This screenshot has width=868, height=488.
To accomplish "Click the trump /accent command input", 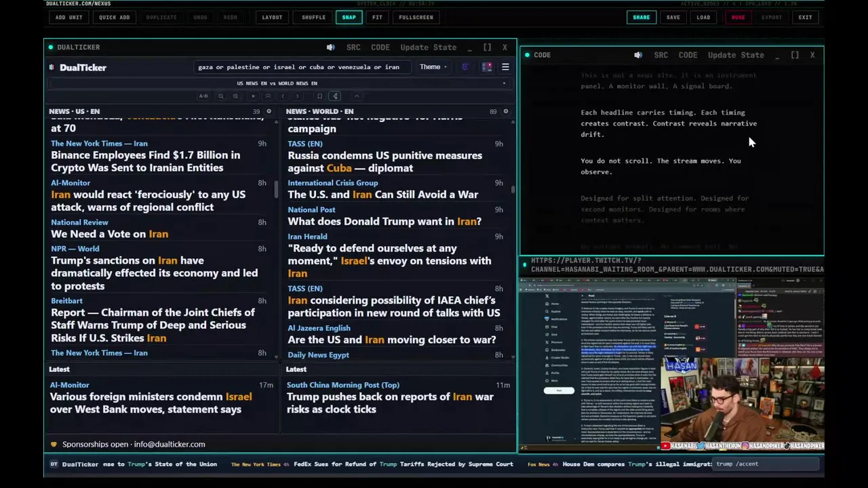I will coord(766,464).
